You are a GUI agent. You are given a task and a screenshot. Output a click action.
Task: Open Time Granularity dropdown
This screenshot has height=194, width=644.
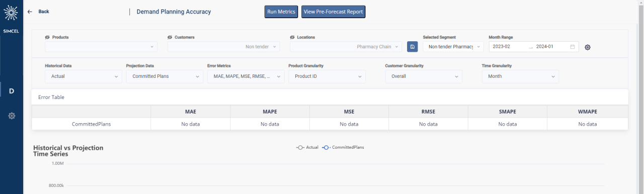520,76
